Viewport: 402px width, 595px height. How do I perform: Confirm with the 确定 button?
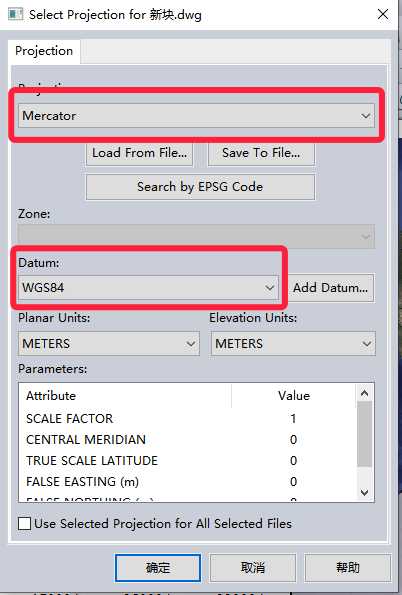point(158,568)
